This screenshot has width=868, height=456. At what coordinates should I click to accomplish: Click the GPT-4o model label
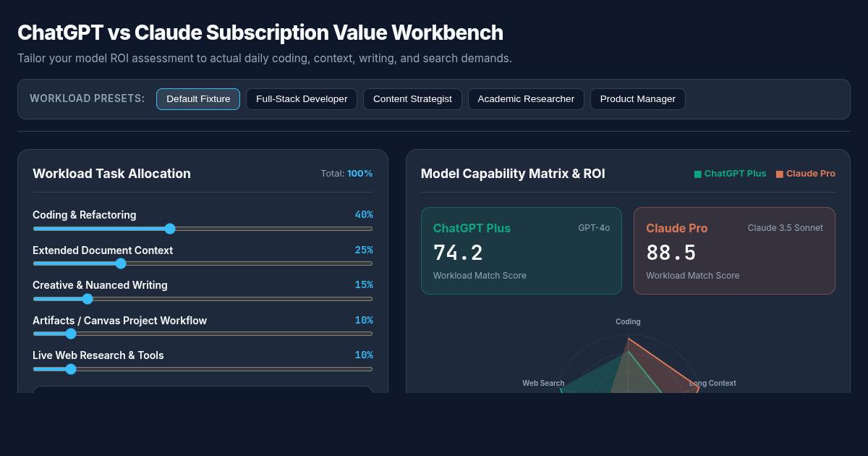(x=594, y=228)
